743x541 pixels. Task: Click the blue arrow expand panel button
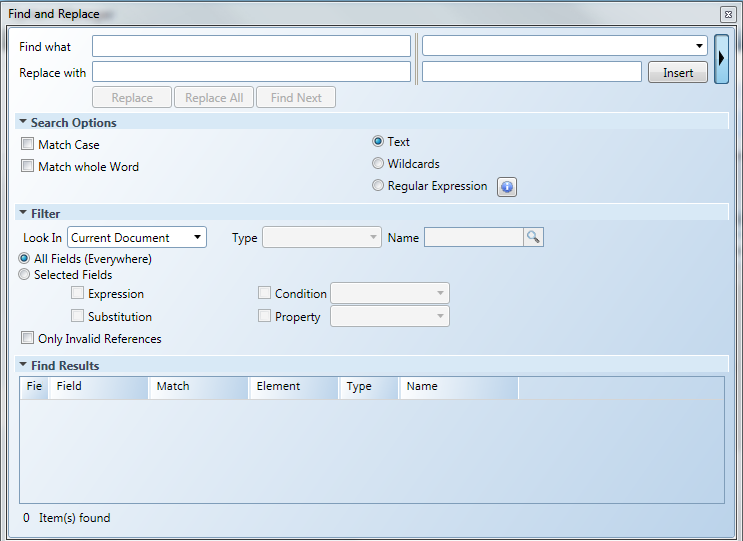tap(721, 58)
